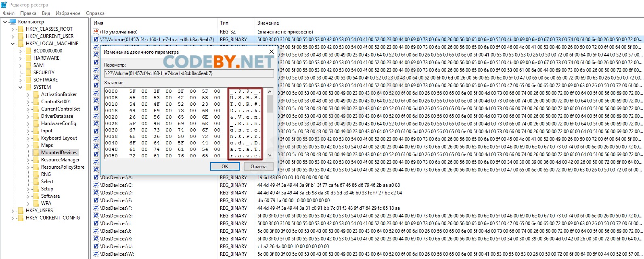This screenshot has height=259, width=644.
Task: Confirm the dialog with OK button
Action: (225, 166)
